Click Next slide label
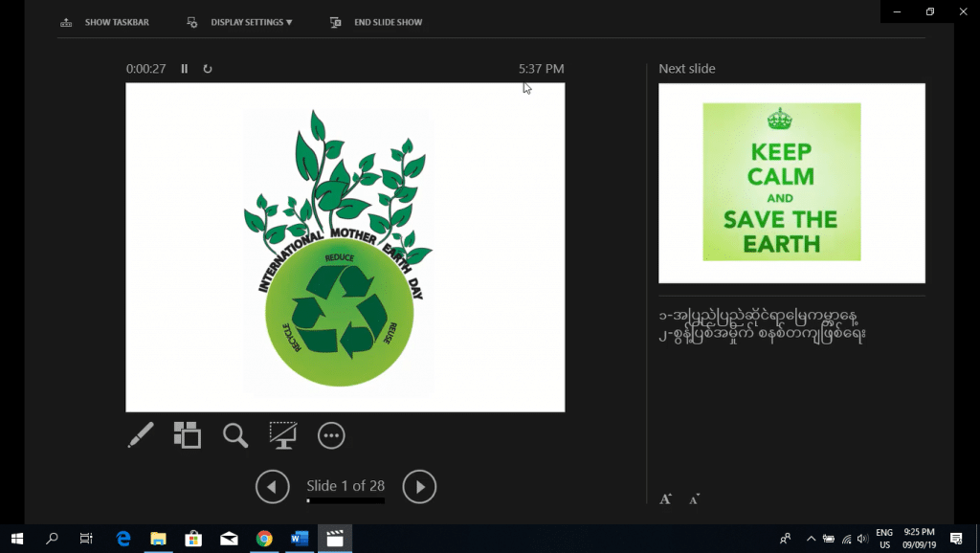980x553 pixels. click(x=687, y=69)
